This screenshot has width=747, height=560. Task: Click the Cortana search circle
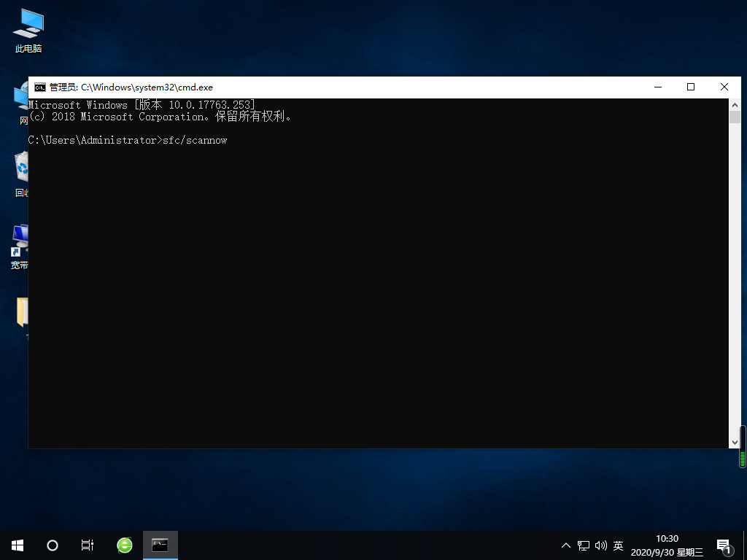point(52,545)
